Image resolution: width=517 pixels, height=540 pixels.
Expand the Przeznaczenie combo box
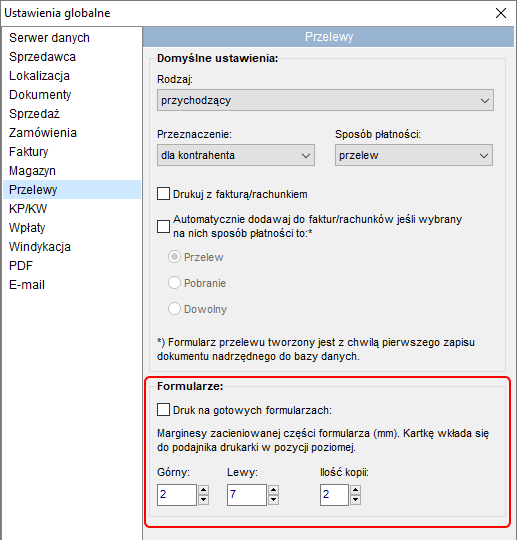236,155
